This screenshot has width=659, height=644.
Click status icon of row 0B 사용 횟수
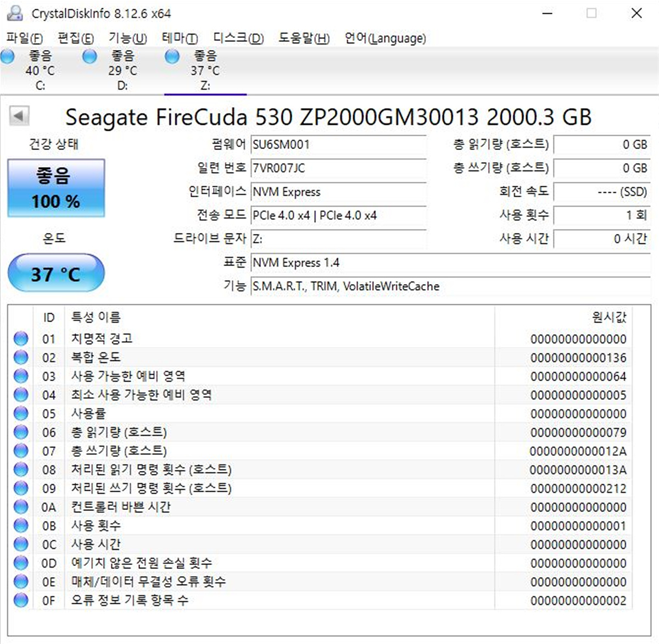coord(21,525)
